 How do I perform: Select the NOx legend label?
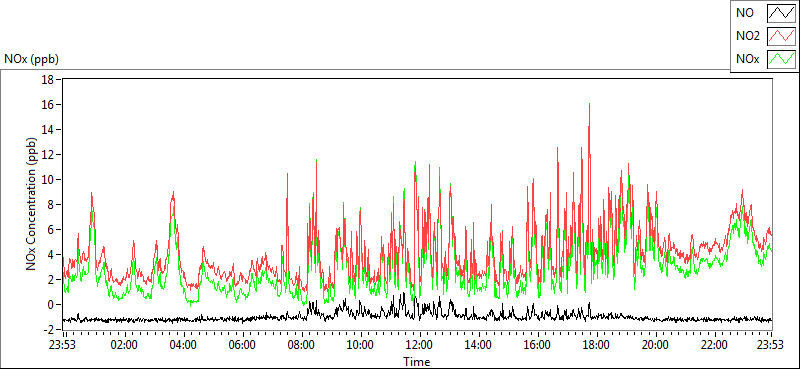[x=747, y=60]
